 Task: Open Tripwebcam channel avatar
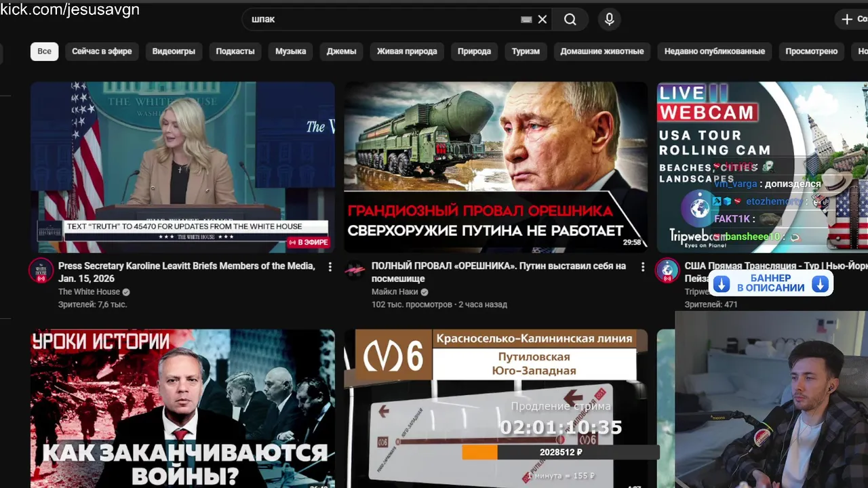point(667,270)
